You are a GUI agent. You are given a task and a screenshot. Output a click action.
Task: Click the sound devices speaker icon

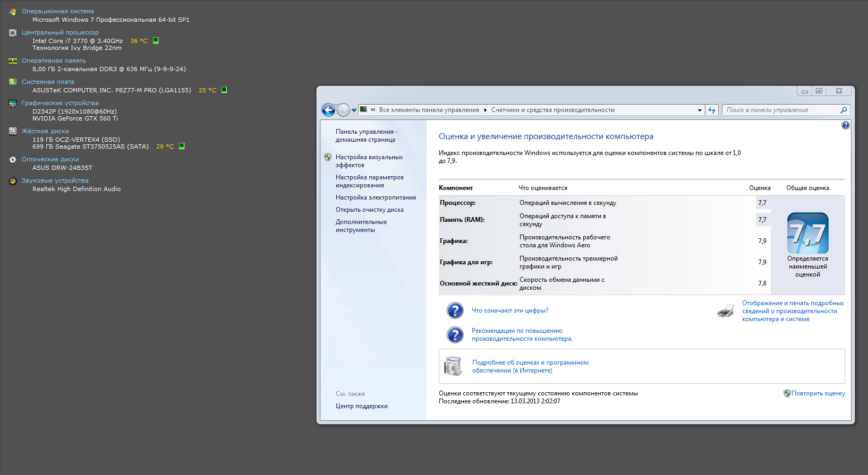[x=13, y=180]
